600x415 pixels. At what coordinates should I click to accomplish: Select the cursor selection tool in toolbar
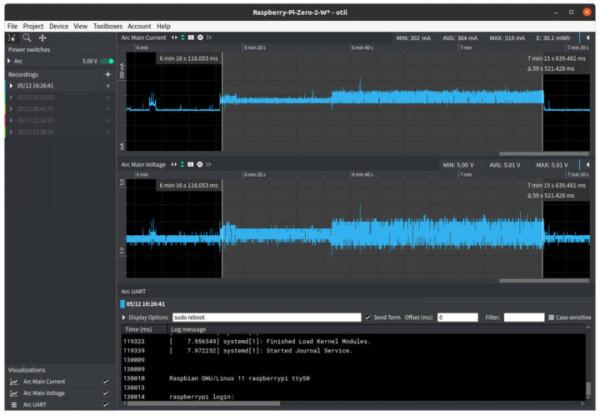[x=11, y=37]
